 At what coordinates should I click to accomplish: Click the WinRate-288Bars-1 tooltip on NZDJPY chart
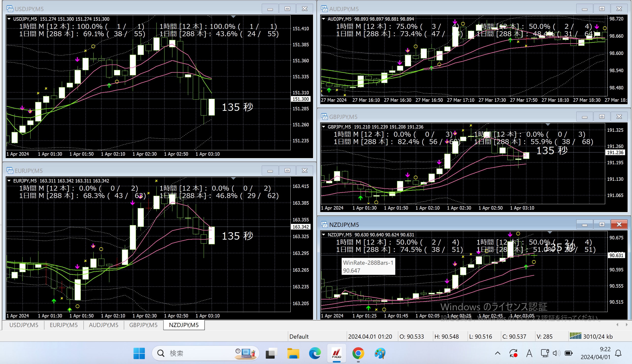[368, 266]
